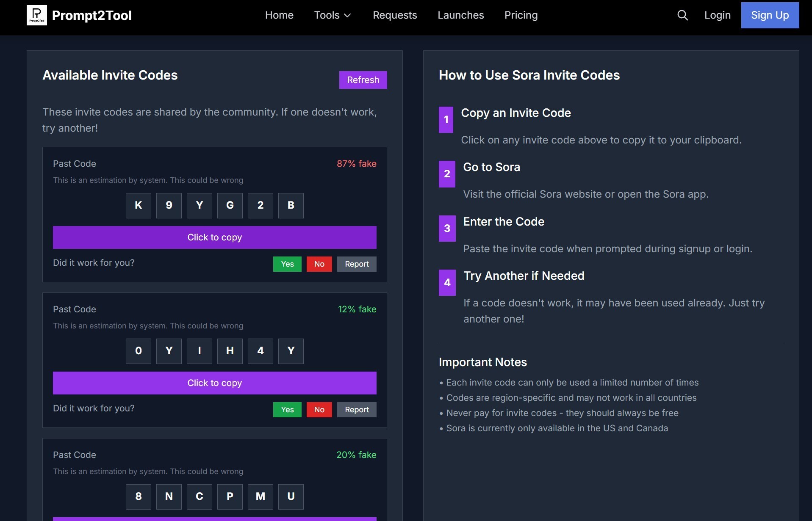The height and width of the screenshot is (521, 812).
Task: Click the Login link
Action: [x=717, y=15]
